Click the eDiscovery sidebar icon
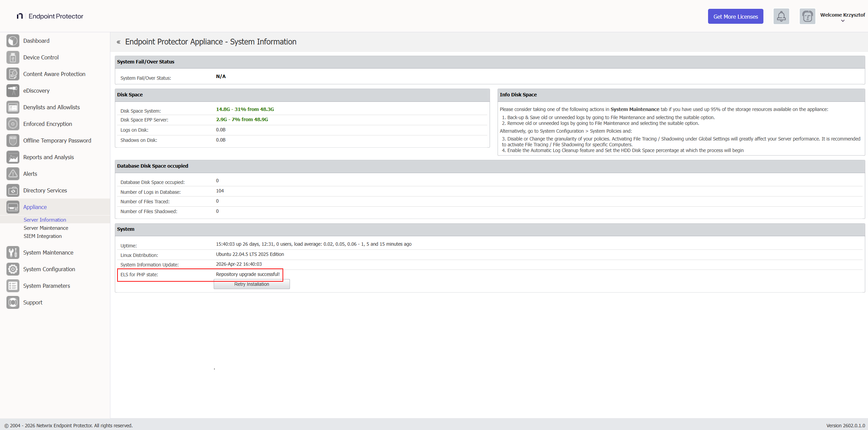The height and width of the screenshot is (430, 868). [x=13, y=91]
